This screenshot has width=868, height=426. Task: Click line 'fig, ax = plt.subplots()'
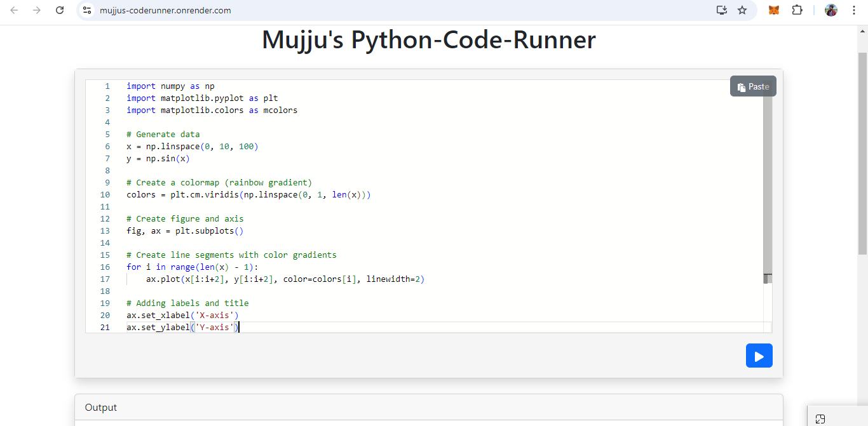[x=185, y=230]
